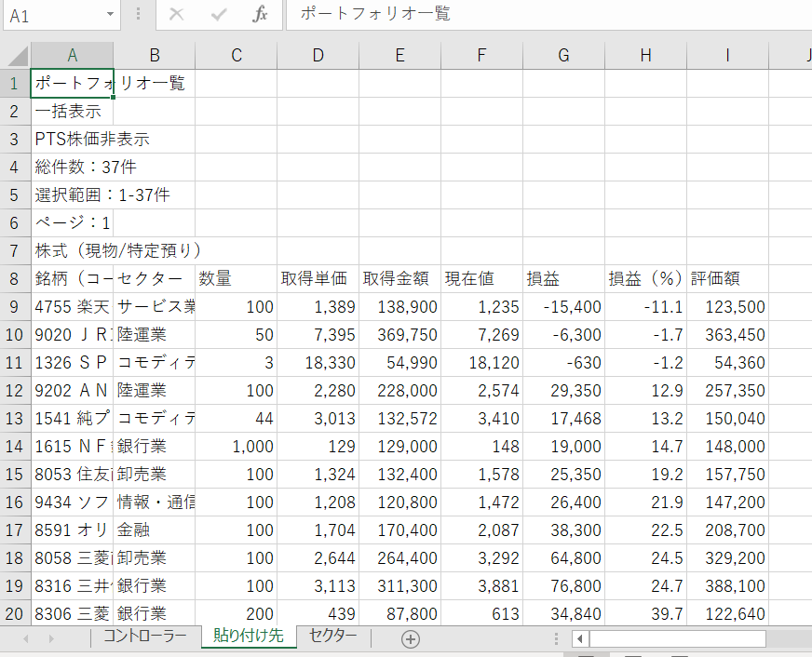
Task: Click the Cancel X icon in formula bar
Action: pos(177,14)
